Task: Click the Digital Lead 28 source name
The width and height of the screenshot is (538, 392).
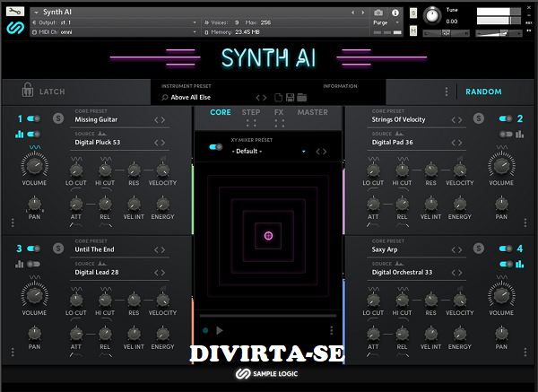Action: coord(97,272)
